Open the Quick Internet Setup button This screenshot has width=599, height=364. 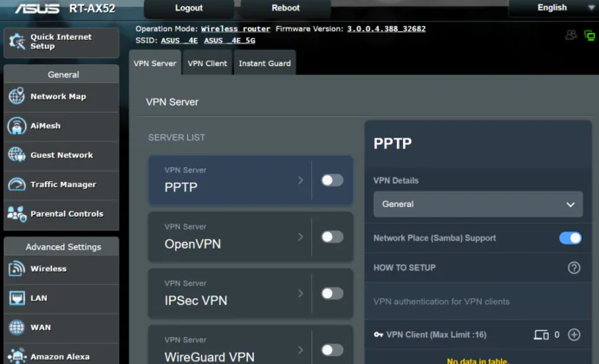tap(62, 42)
